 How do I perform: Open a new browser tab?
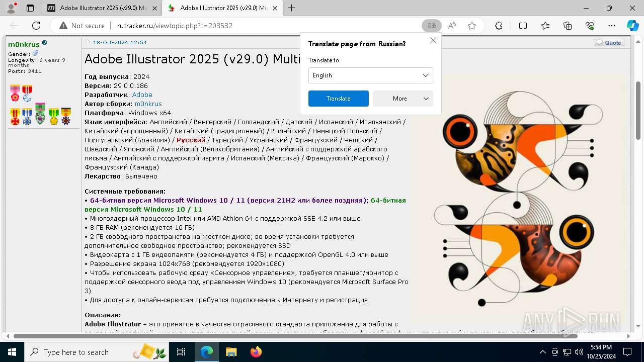point(291,8)
